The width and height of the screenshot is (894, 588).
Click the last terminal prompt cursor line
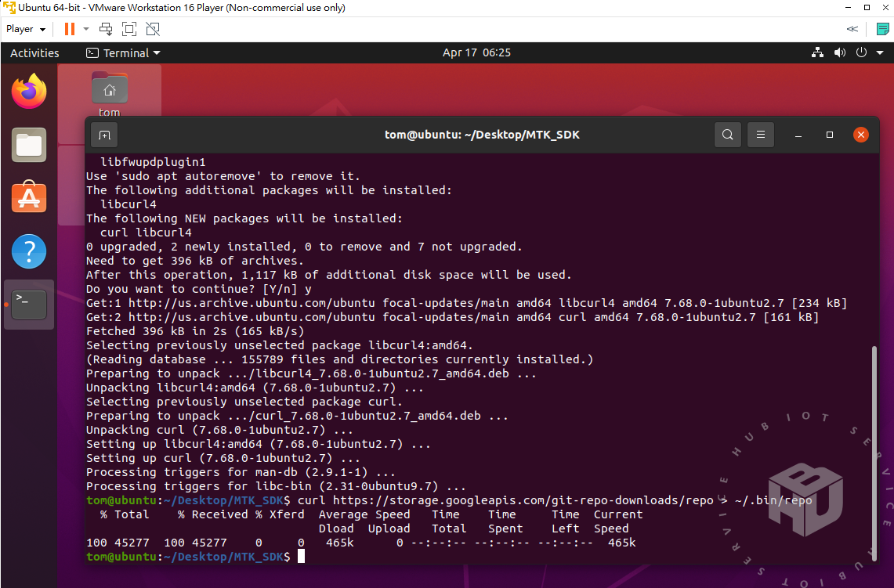pyautogui.click(x=196, y=557)
